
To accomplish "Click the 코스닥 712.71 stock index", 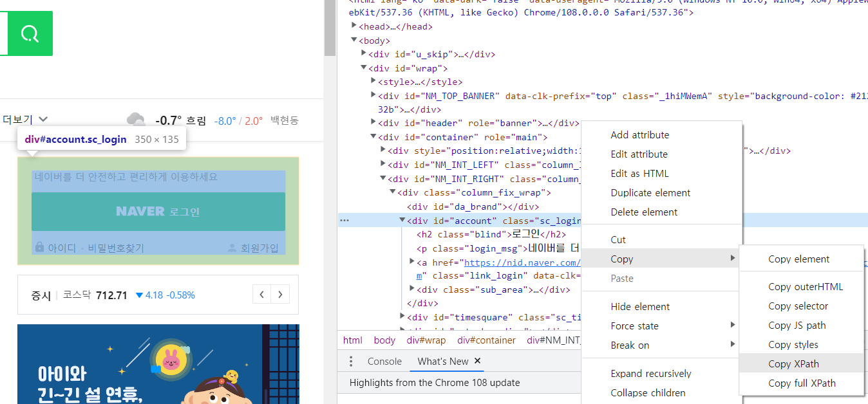I will 95,295.
